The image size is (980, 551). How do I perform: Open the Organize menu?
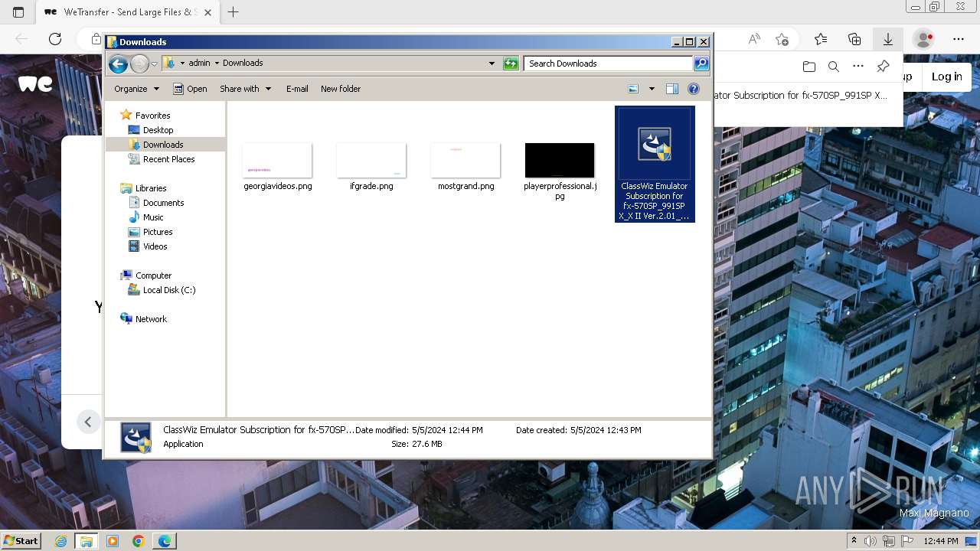pyautogui.click(x=136, y=89)
